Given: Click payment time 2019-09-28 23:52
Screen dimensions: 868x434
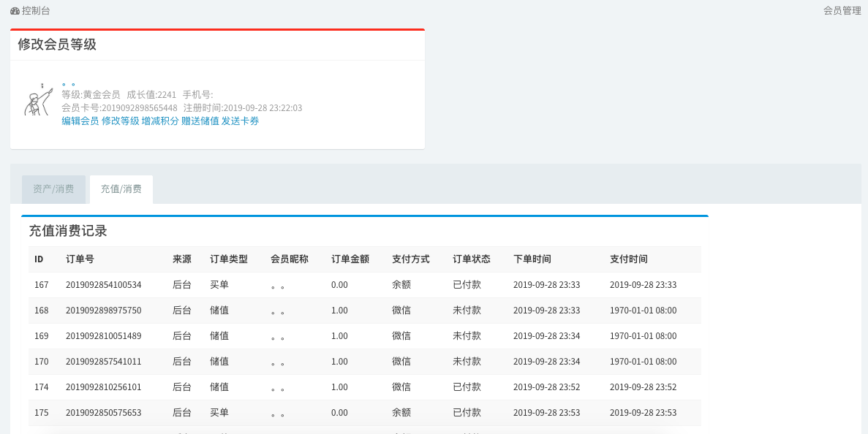Looking at the screenshot, I should [x=644, y=387].
